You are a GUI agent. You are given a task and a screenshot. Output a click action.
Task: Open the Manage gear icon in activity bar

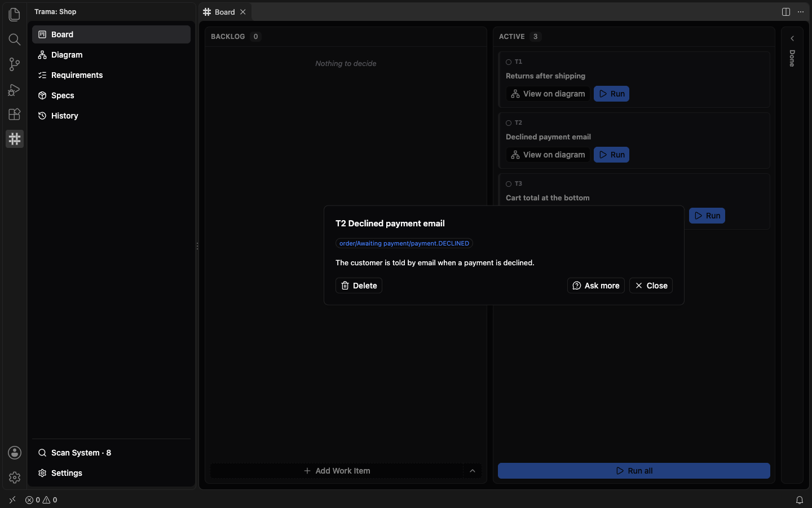pyautogui.click(x=15, y=478)
